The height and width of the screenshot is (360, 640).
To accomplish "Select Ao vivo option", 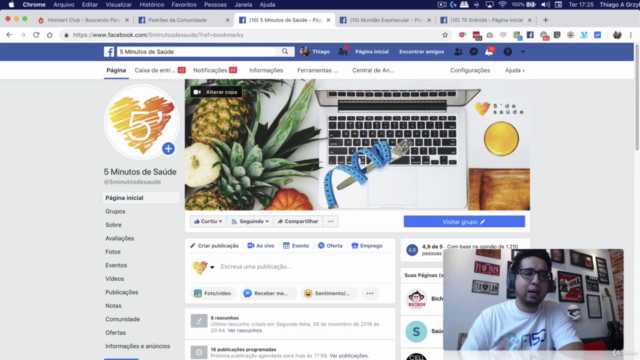I will click(261, 246).
